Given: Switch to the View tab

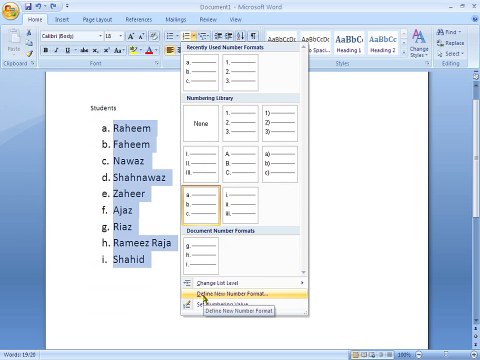Looking at the screenshot, I should pyautogui.click(x=235, y=20).
